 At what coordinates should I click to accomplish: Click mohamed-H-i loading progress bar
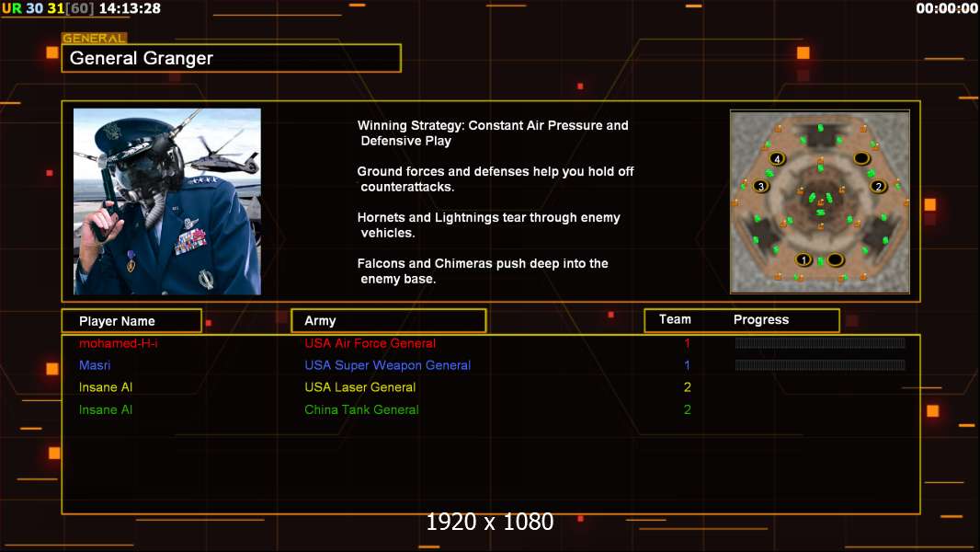(x=820, y=342)
